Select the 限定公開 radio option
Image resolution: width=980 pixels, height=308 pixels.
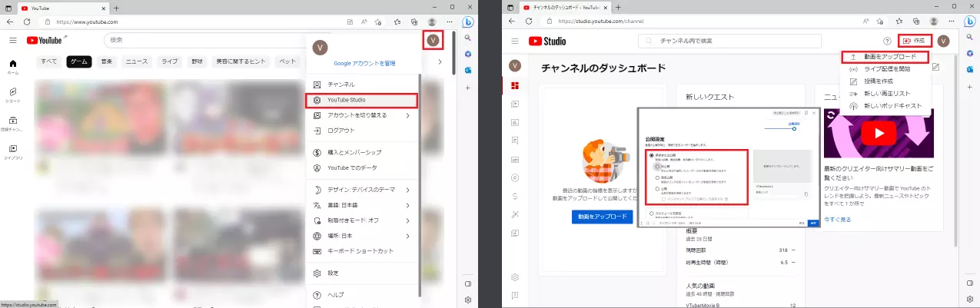657,176
